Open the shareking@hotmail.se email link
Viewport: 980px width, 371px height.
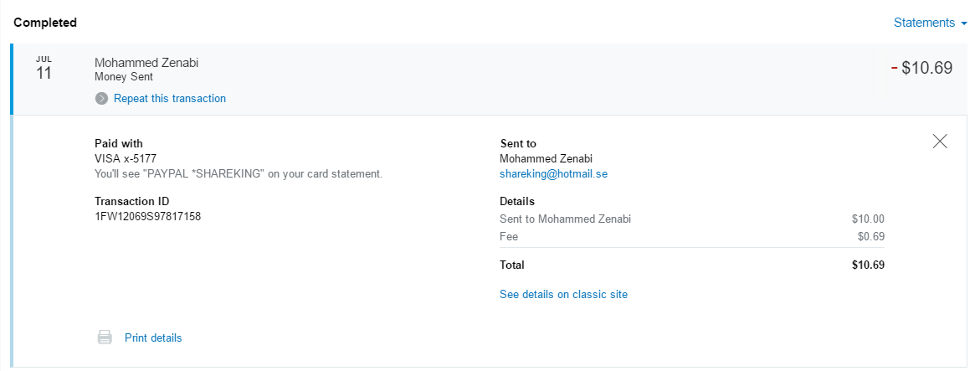pyautogui.click(x=553, y=173)
